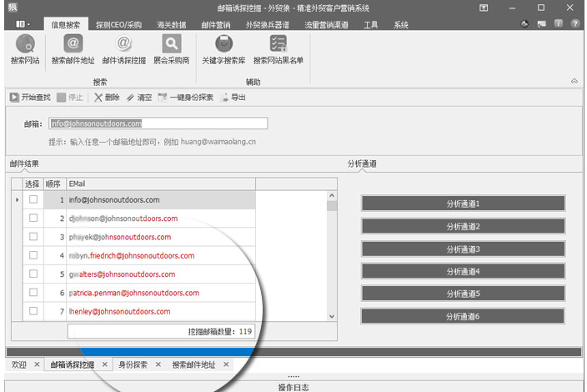This screenshot has height=392, width=587.
Task: Click the 删除 delete X icon
Action: click(98, 98)
